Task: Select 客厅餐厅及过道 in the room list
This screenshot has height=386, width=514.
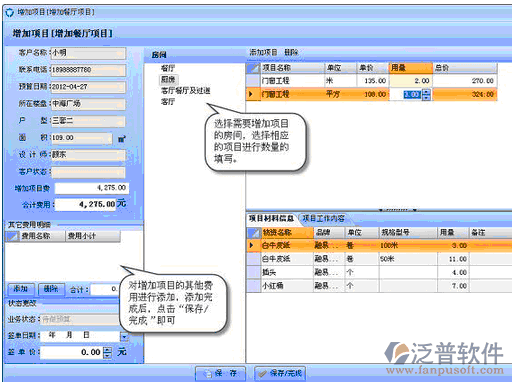Action: point(186,91)
